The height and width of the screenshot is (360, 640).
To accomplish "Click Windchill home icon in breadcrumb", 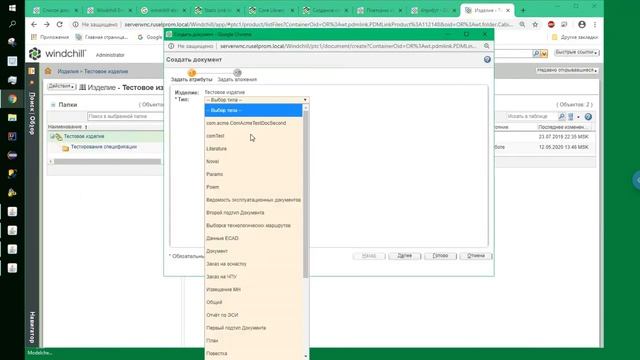I will 48,71.
